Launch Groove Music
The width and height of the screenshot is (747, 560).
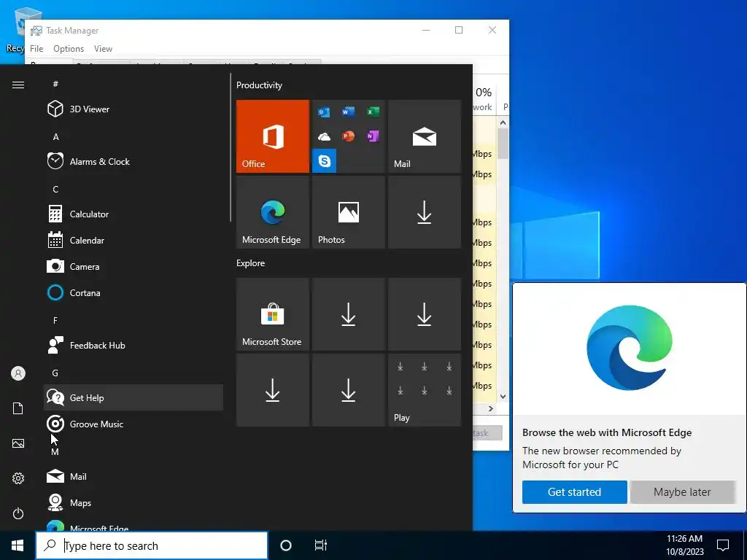coord(133,424)
